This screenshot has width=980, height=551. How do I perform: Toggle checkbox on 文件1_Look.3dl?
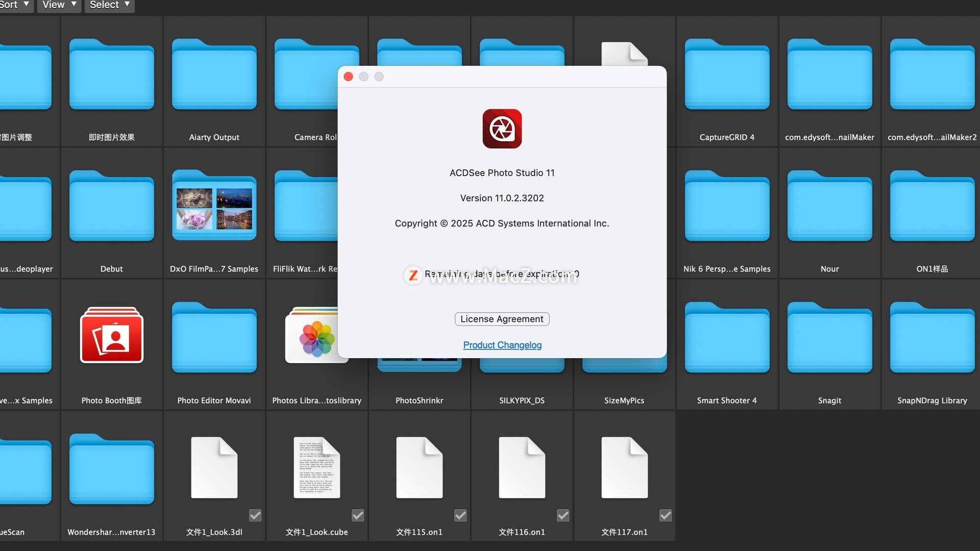255,515
